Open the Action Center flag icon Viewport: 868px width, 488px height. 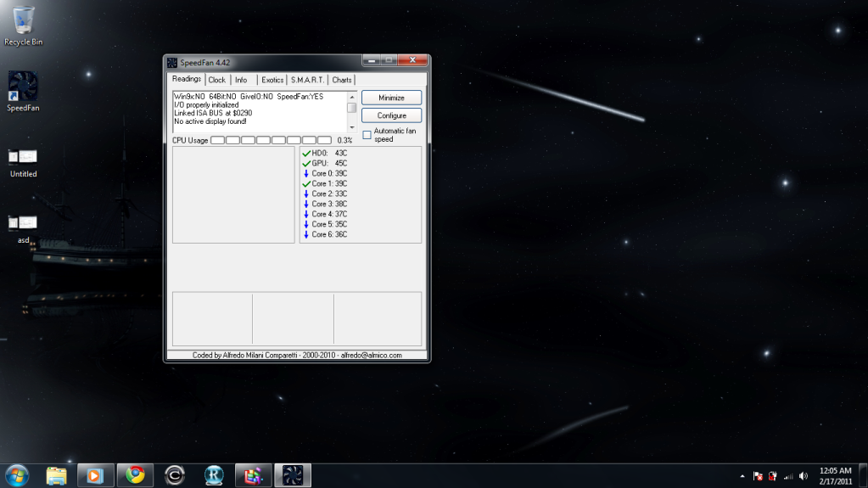(758, 476)
